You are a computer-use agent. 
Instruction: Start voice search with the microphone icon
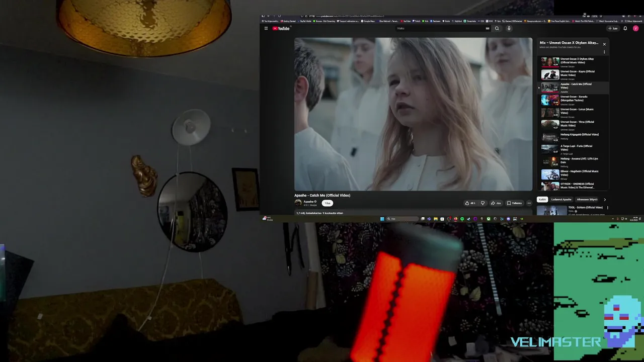tap(509, 28)
